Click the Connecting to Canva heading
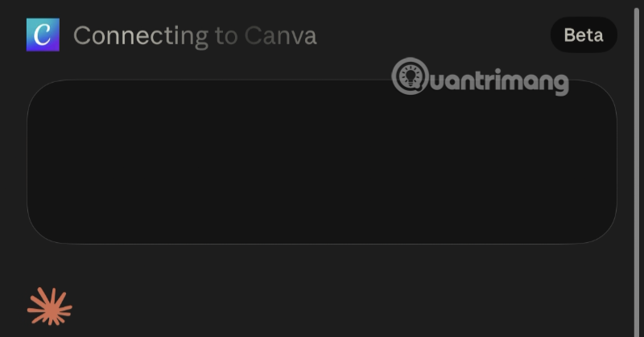Screen dimensions: 644x337 195,36
